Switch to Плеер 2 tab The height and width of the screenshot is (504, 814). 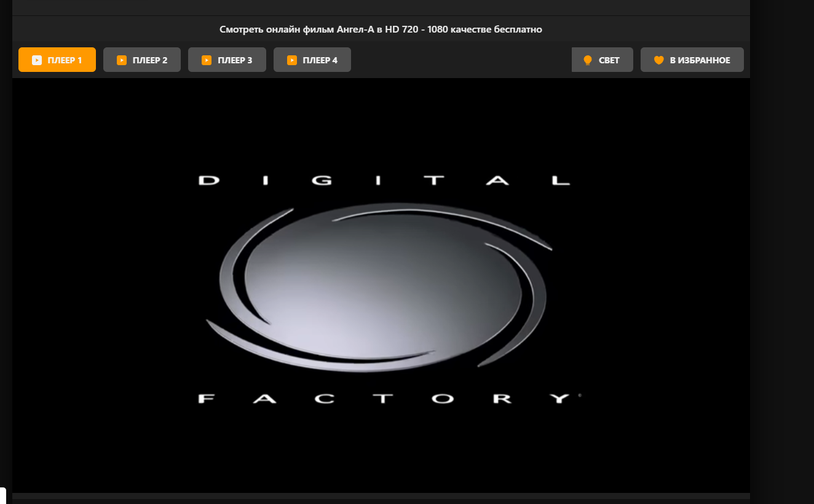pos(142,60)
